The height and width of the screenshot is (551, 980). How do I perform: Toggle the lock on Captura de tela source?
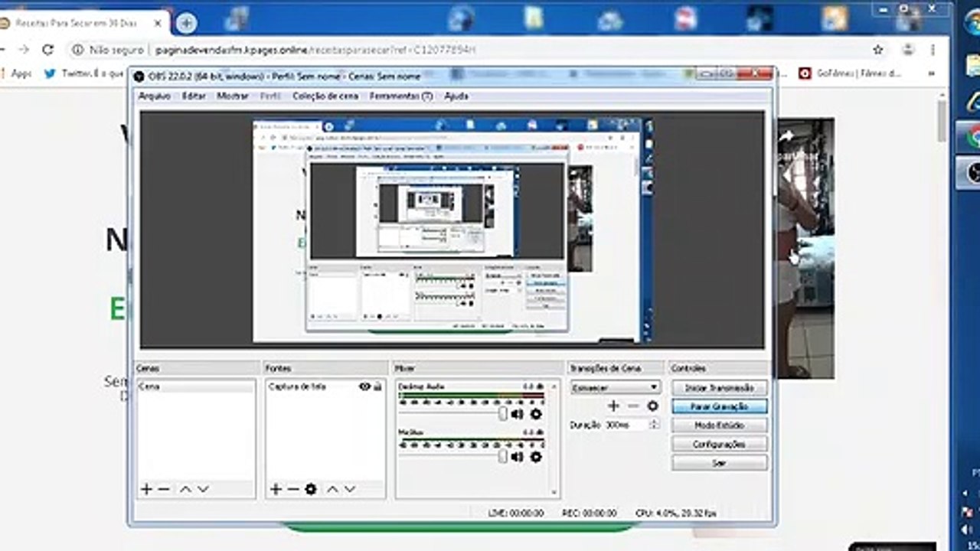tap(377, 386)
